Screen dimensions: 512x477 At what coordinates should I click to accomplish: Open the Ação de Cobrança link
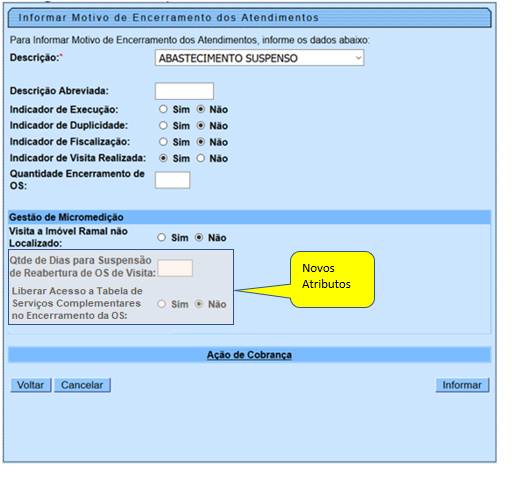click(x=249, y=355)
